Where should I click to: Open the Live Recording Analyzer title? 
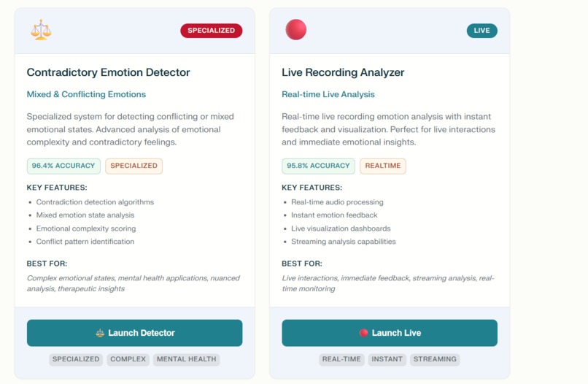[x=343, y=72]
